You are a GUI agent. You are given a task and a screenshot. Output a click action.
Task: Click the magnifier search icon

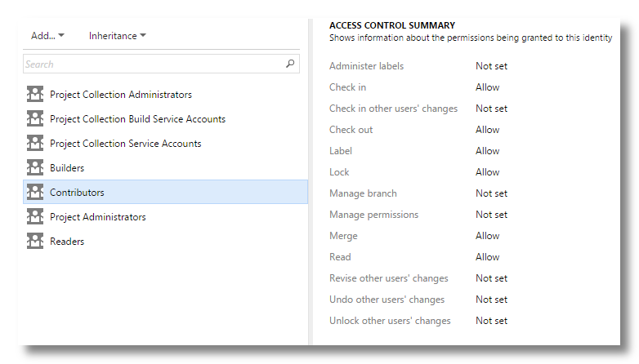290,64
